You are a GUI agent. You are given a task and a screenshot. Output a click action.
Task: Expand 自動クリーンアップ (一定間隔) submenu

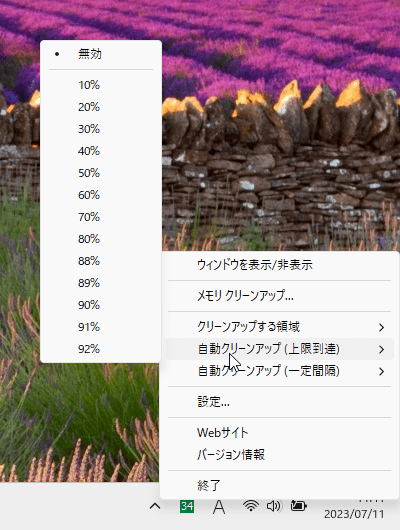pyautogui.click(x=279, y=371)
